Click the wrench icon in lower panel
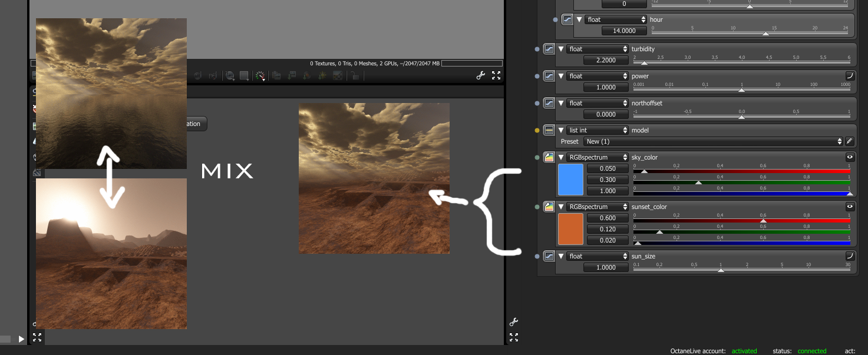The width and height of the screenshot is (868, 355). point(513,321)
